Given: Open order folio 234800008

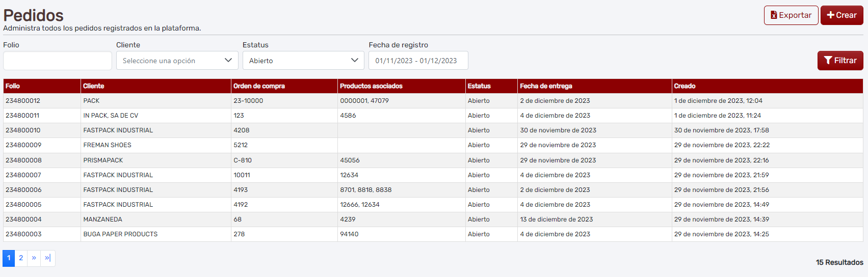Looking at the screenshot, I should tap(23, 160).
